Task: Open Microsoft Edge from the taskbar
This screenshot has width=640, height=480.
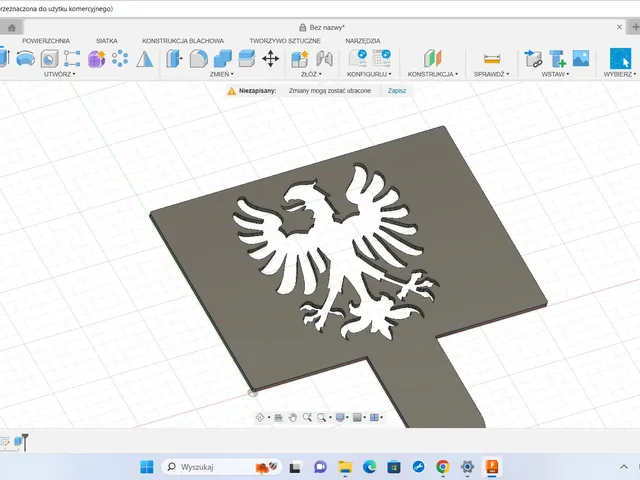Action: (369, 467)
